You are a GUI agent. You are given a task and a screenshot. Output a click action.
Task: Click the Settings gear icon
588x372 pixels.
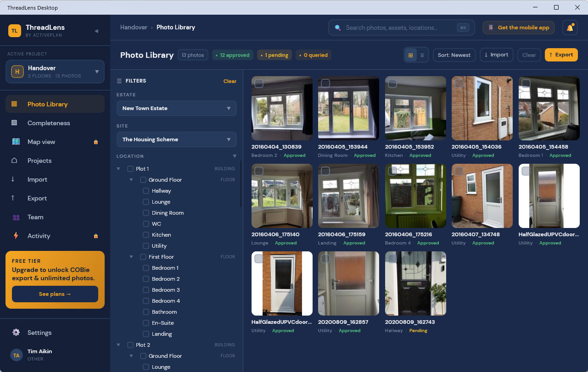tap(16, 333)
